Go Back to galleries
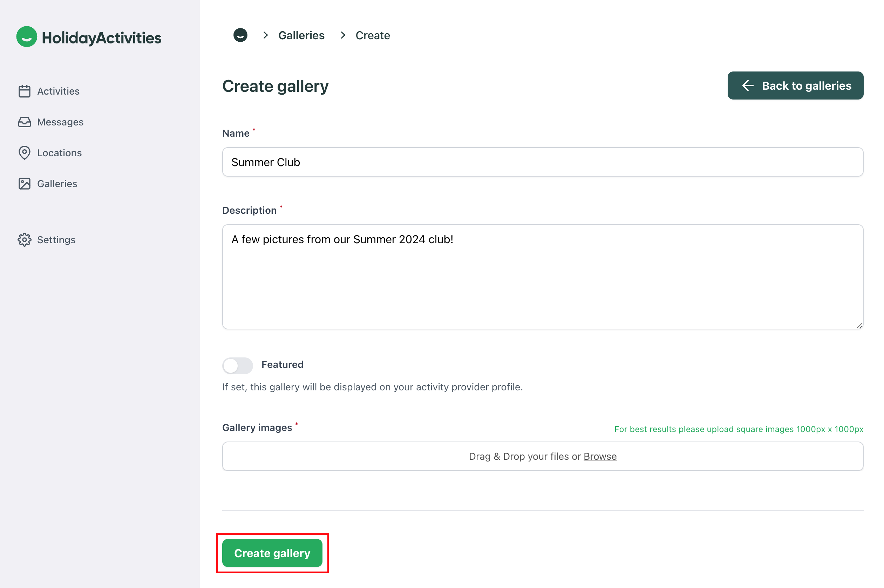Image resolution: width=884 pixels, height=588 pixels. click(795, 86)
